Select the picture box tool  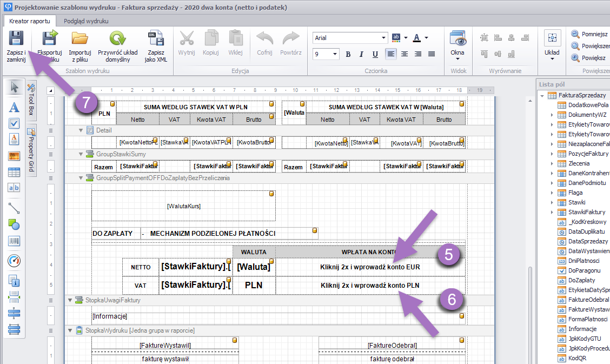tap(14, 156)
